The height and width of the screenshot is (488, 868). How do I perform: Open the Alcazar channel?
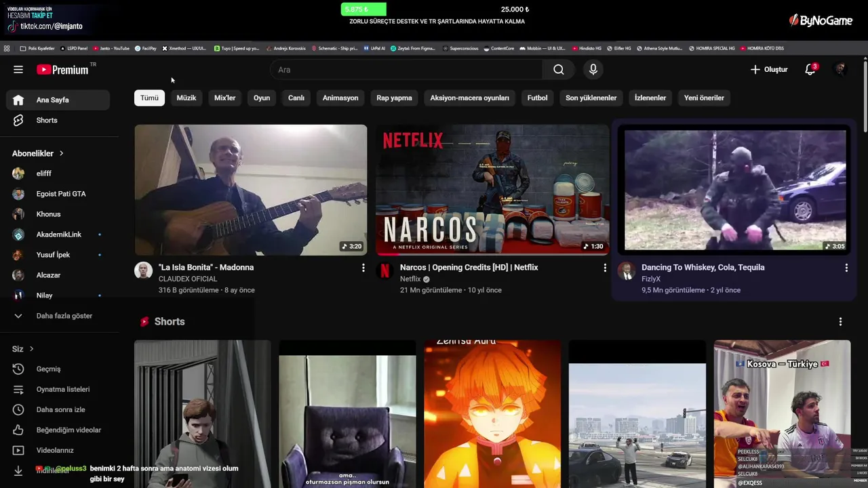click(58, 275)
